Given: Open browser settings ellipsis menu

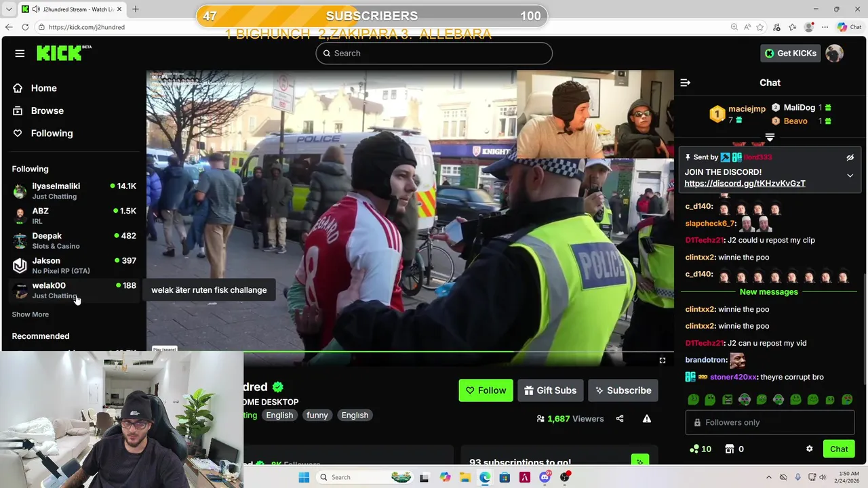Looking at the screenshot, I should tap(825, 27).
